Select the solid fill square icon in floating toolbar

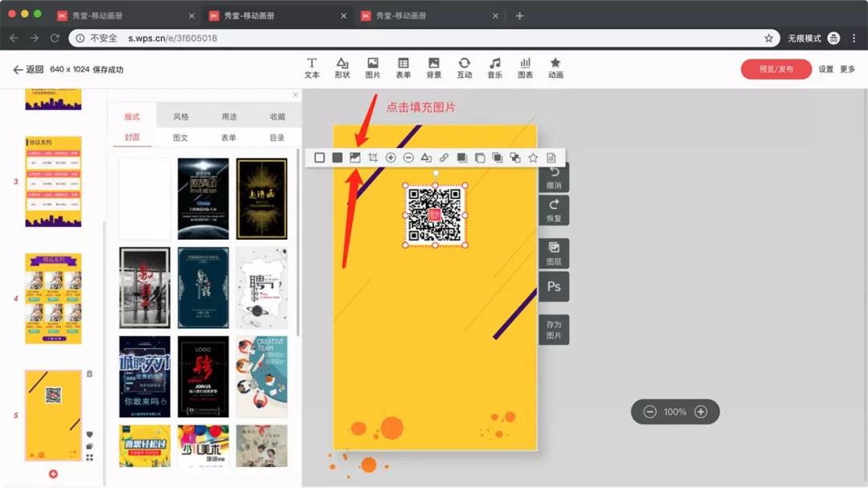tap(337, 158)
